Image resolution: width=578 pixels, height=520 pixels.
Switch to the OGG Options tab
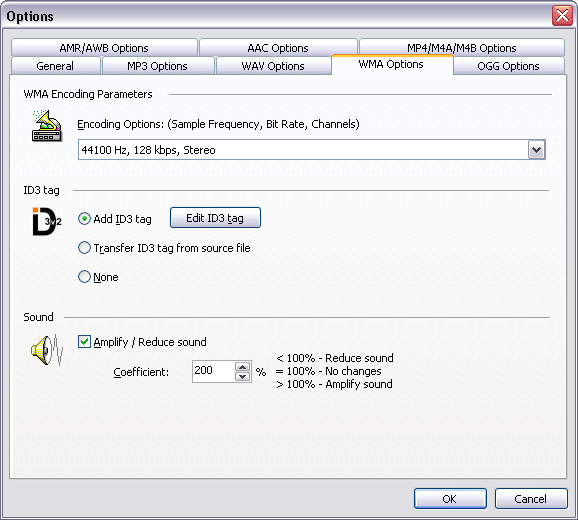(x=508, y=66)
